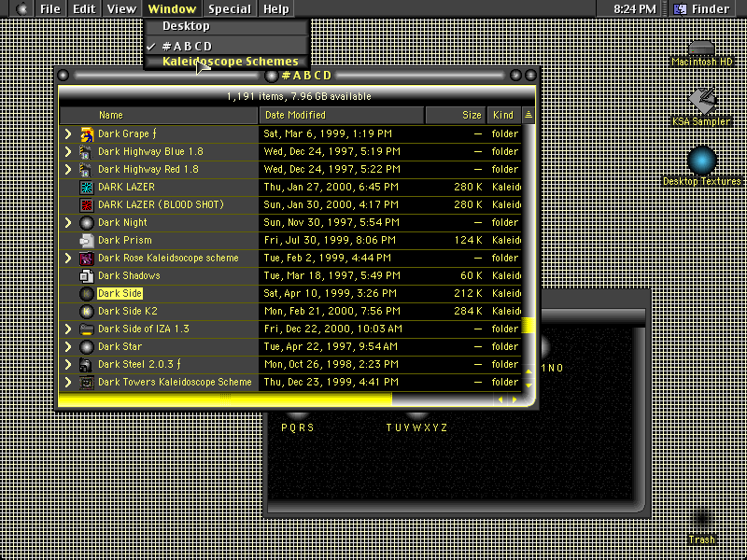This screenshot has width=747, height=560.
Task: Open the Apple menu icon
Action: tap(21, 8)
